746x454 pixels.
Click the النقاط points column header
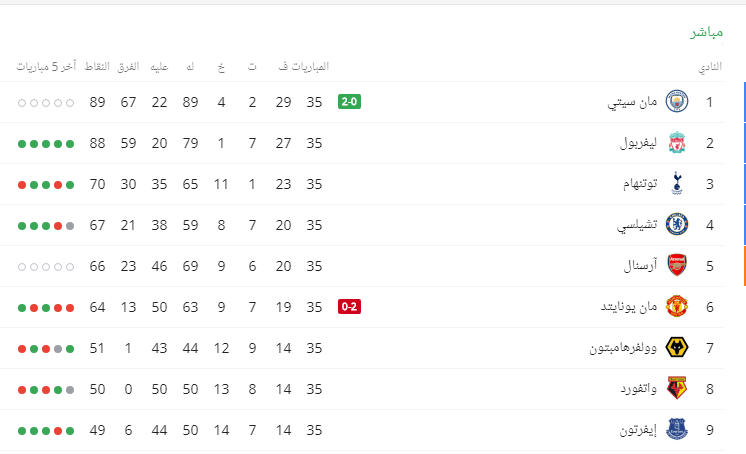click(97, 67)
